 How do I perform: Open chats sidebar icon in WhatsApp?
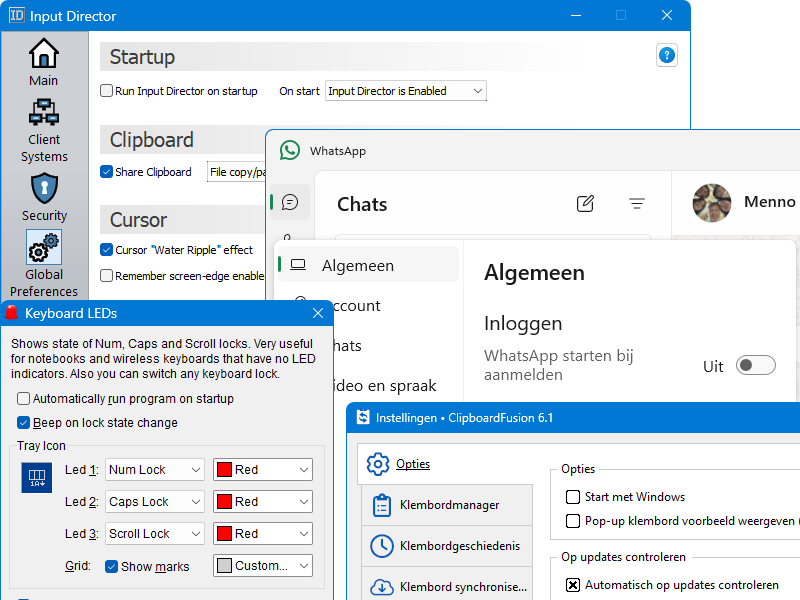290,202
